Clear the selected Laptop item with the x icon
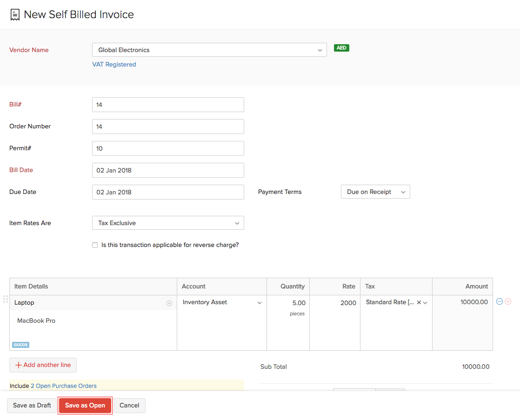520x420 pixels. point(169,303)
